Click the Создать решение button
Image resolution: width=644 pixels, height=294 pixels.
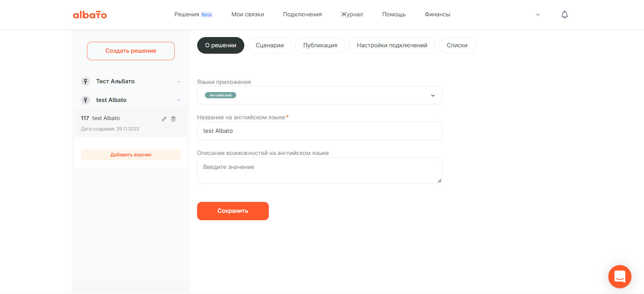point(131,51)
